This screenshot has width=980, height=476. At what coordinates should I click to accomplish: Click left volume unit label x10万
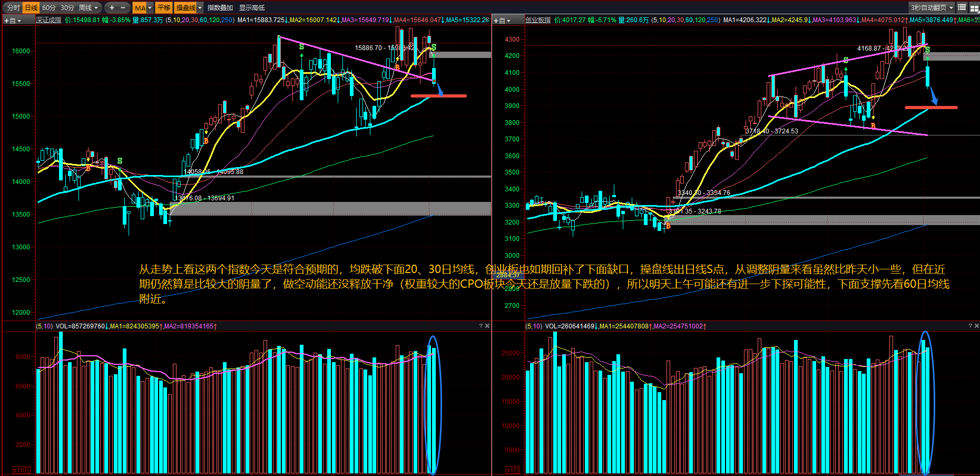[x=22, y=470]
